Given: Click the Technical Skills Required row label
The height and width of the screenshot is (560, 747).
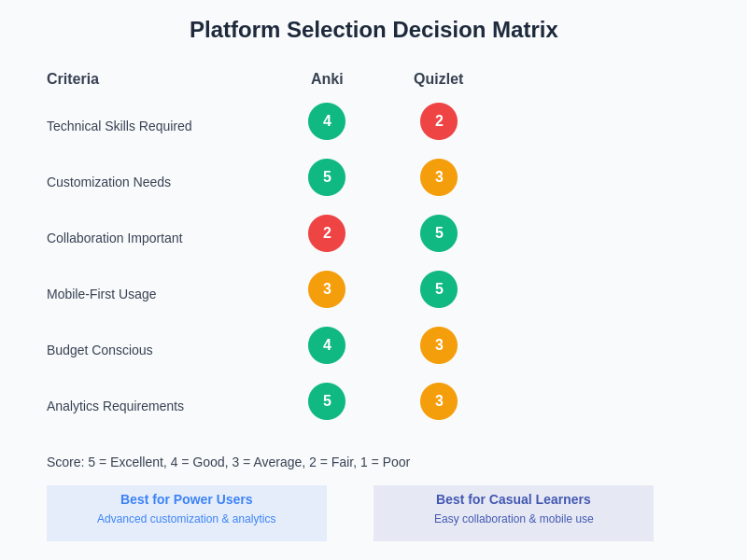Looking at the screenshot, I should [x=120, y=126].
